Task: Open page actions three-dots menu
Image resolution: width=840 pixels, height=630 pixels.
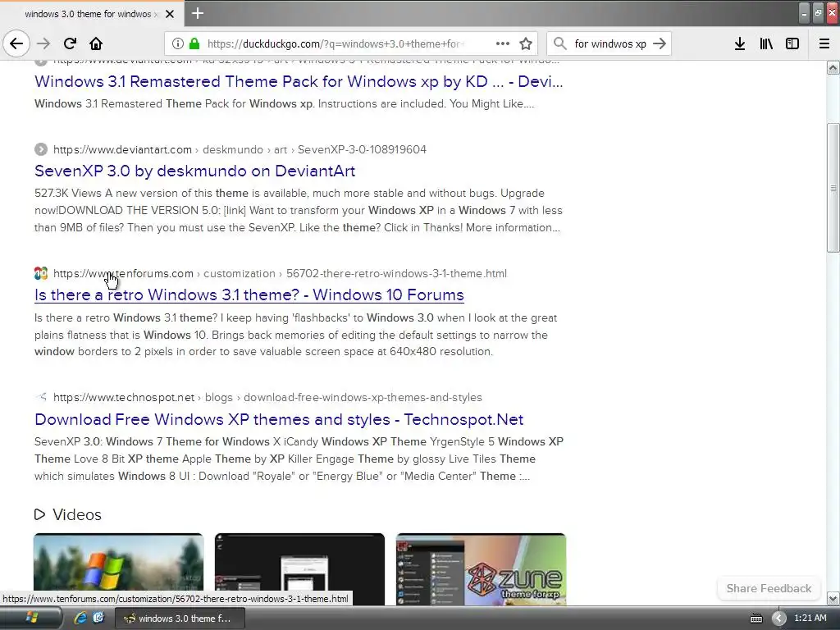Action: pos(503,43)
